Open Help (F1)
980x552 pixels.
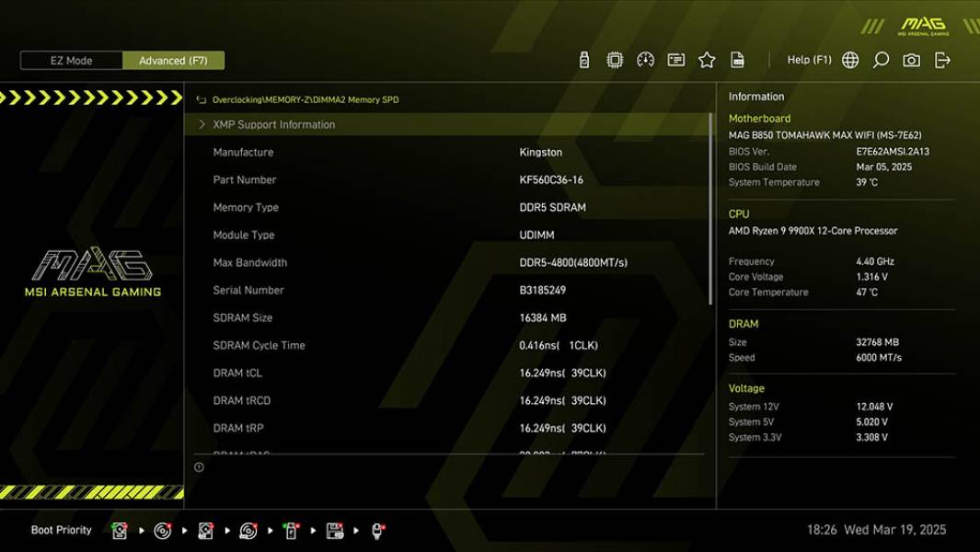click(x=809, y=60)
